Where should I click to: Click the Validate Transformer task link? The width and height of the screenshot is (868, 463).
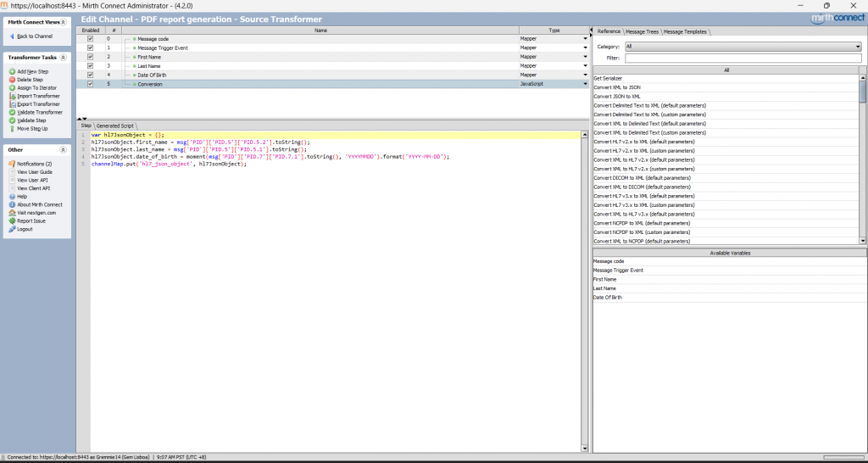40,112
